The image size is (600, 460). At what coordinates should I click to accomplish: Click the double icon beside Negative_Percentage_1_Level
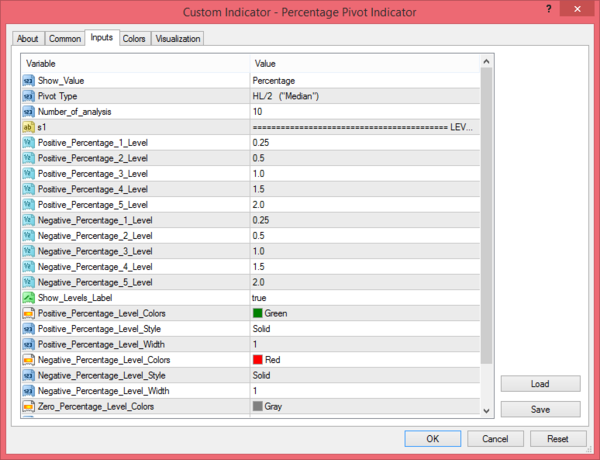29,220
